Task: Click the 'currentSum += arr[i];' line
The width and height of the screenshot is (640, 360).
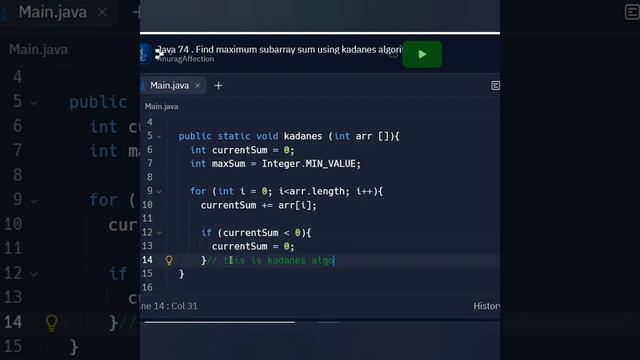Action: (x=258, y=205)
